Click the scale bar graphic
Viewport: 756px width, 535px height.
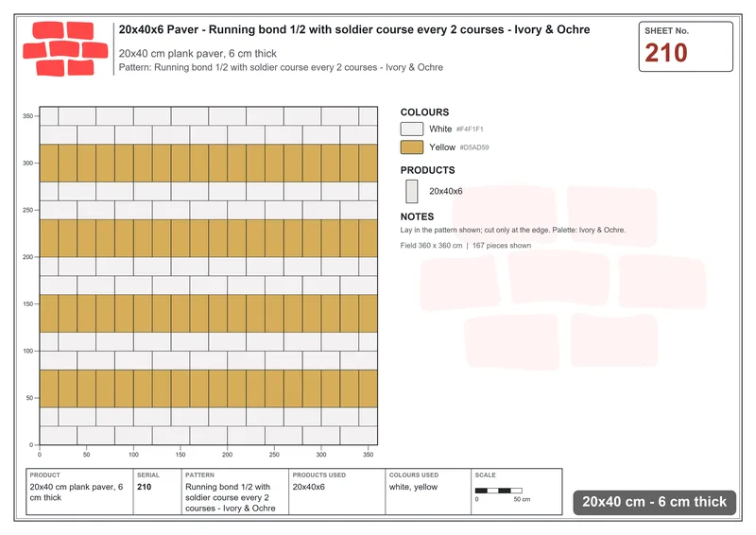[x=499, y=491]
